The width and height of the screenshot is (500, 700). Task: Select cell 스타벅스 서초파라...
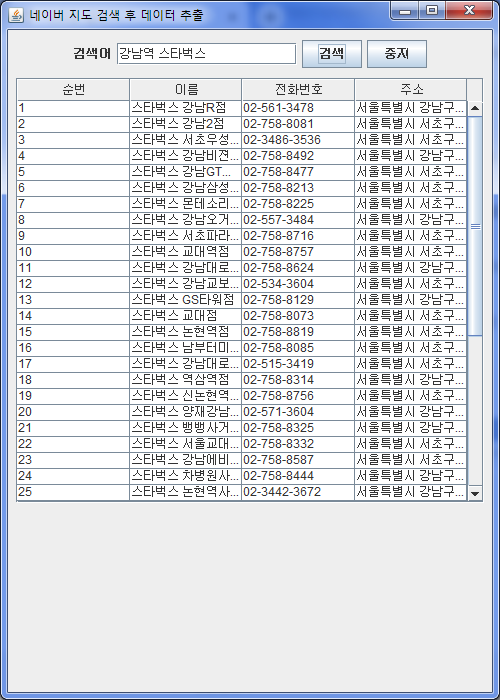coord(186,236)
